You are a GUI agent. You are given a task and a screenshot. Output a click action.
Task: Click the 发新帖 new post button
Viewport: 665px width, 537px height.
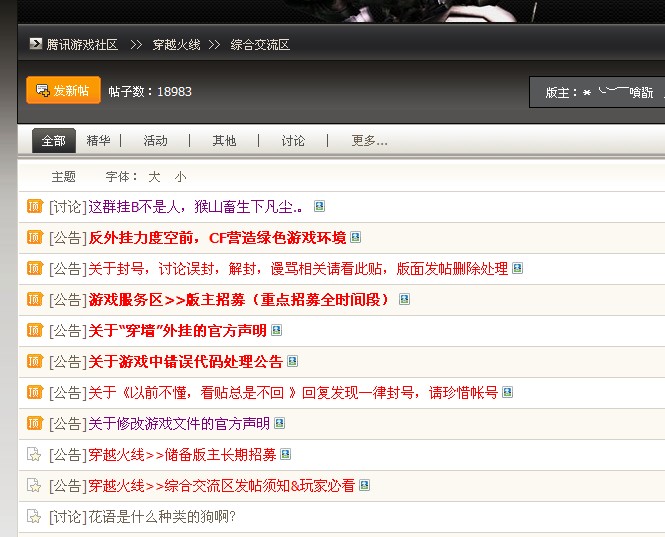(x=64, y=90)
